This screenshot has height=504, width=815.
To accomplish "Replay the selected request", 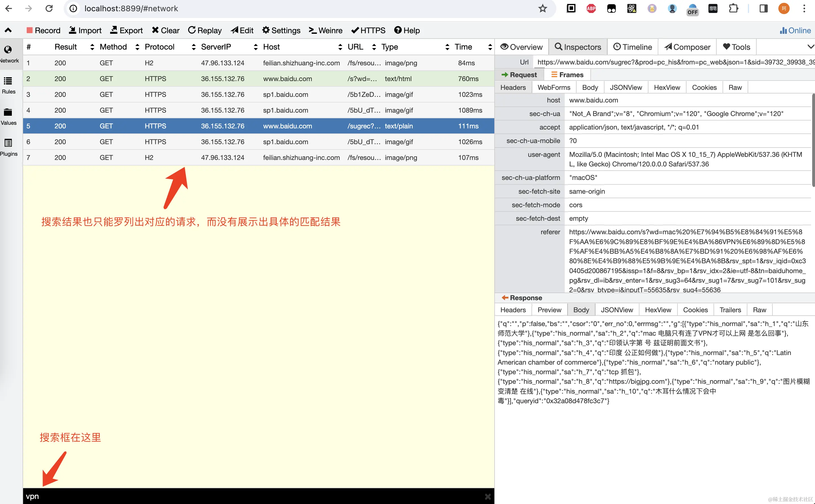I will (x=205, y=30).
